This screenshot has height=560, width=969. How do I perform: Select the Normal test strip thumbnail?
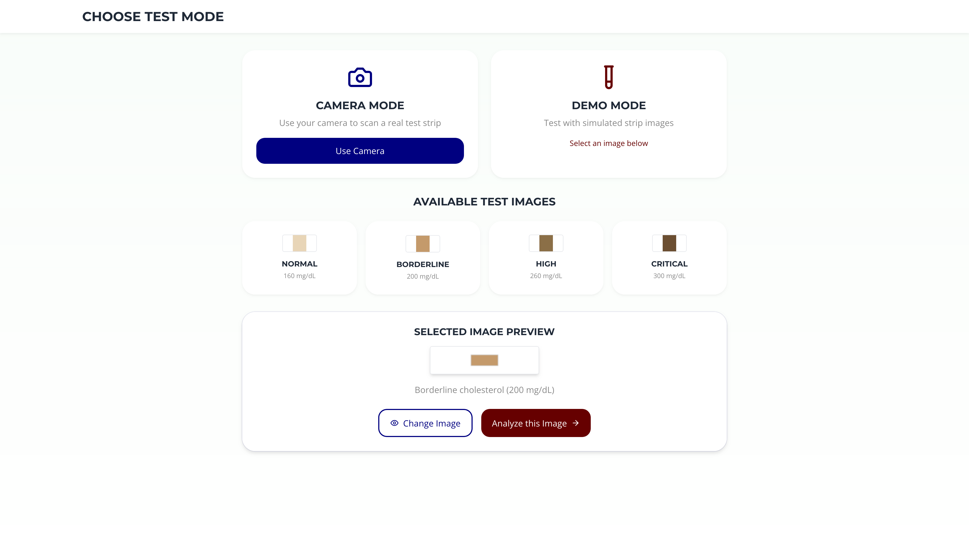pyautogui.click(x=299, y=243)
